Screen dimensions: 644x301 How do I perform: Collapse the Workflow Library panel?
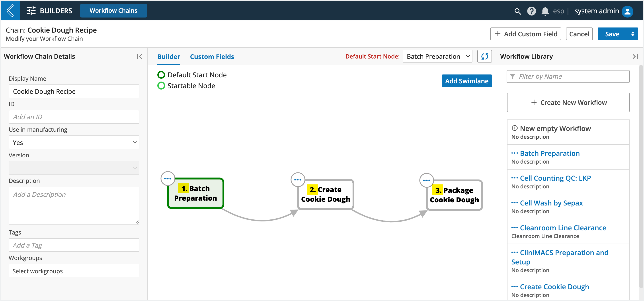tap(635, 57)
